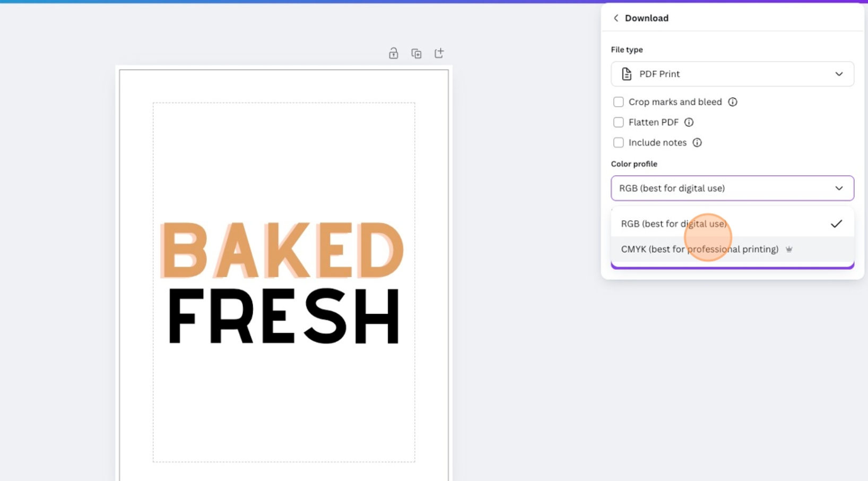Click the info icon beside Flatten PDF
This screenshot has height=481, width=868.
pyautogui.click(x=689, y=122)
